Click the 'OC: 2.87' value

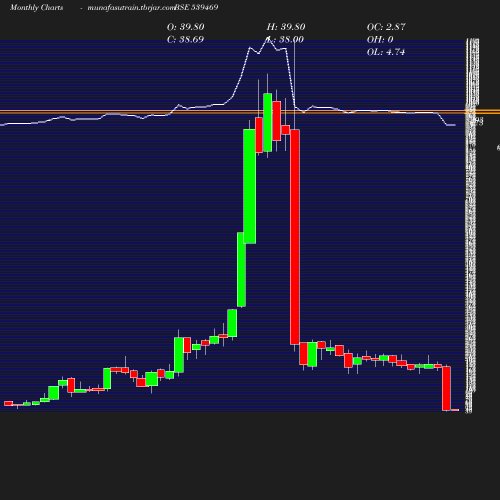tap(386, 27)
